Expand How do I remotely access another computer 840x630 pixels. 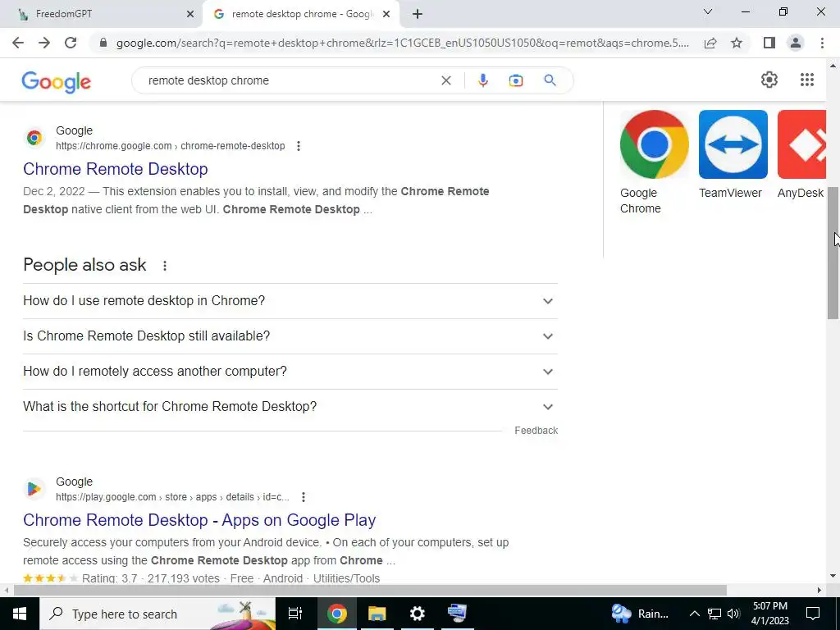coord(290,372)
